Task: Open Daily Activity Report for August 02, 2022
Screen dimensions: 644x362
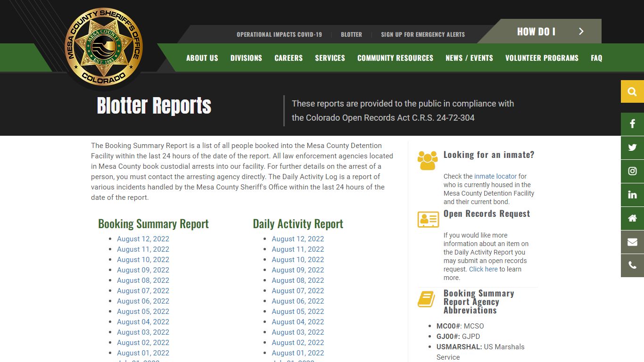Action: pos(298,343)
